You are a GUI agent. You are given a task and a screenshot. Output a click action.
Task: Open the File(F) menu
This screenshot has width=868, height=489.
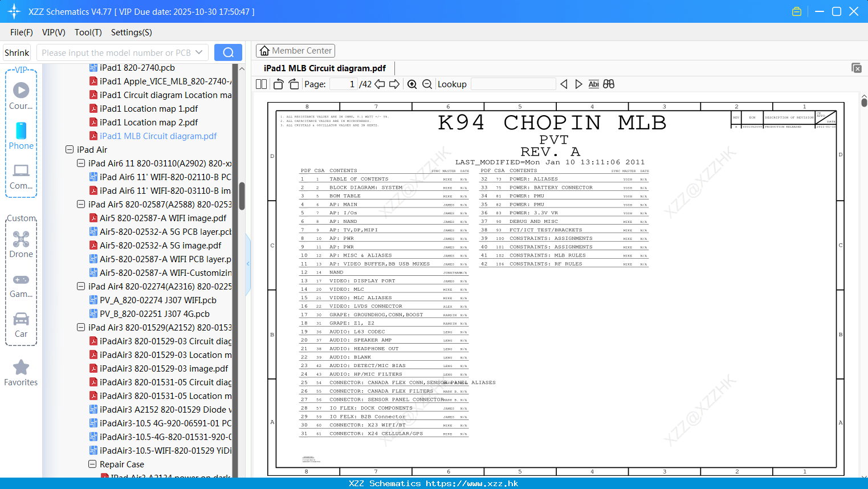(x=22, y=32)
